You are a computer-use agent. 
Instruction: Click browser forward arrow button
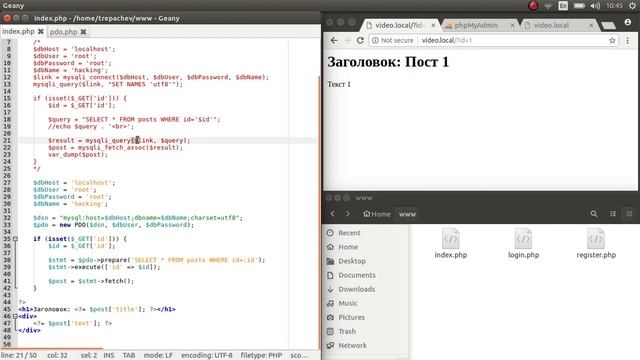[x=347, y=40]
